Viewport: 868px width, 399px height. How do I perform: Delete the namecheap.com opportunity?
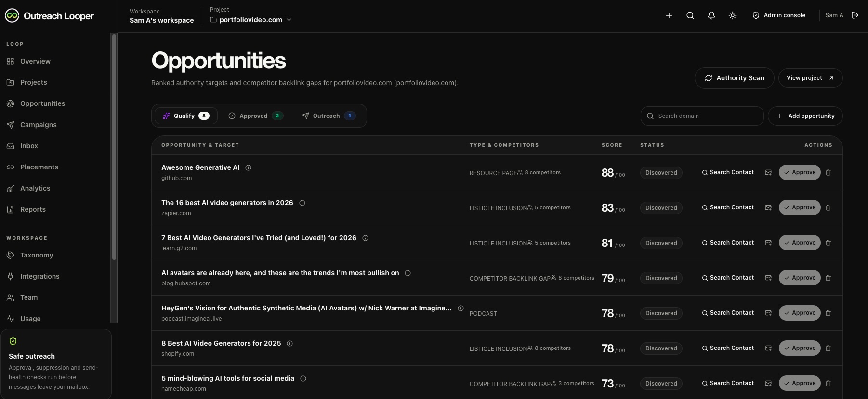point(829,383)
